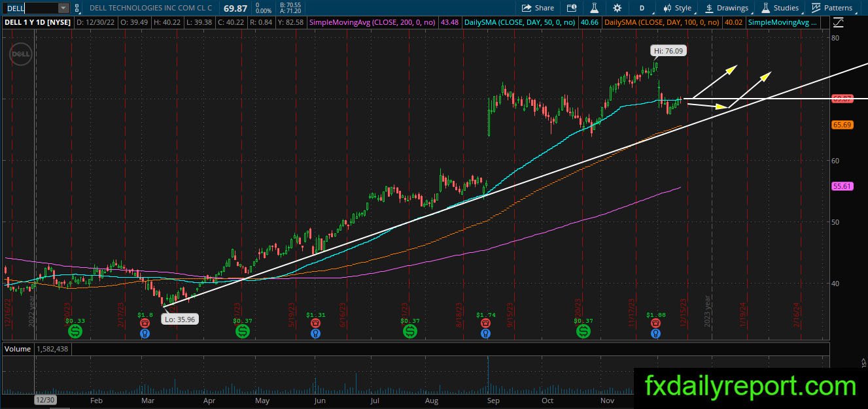This screenshot has height=409, width=868.
Task: Click the 50 DailySMA value 40.66
Action: point(589,22)
